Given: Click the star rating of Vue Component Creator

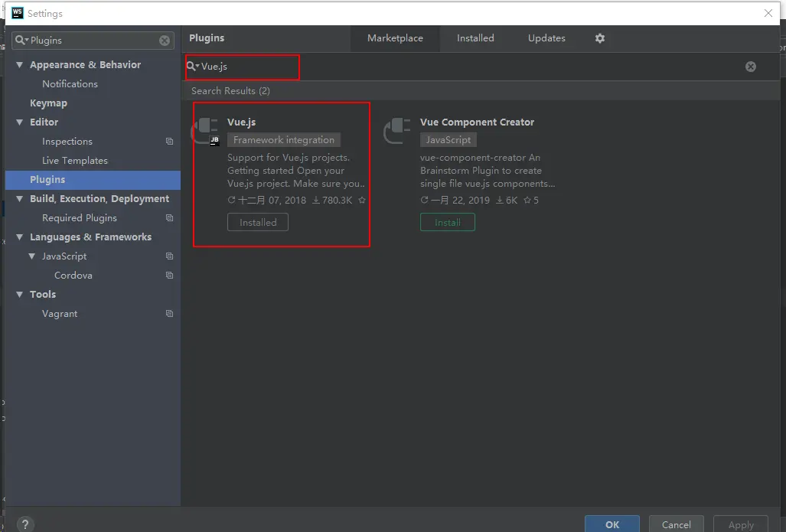Looking at the screenshot, I should (531, 200).
